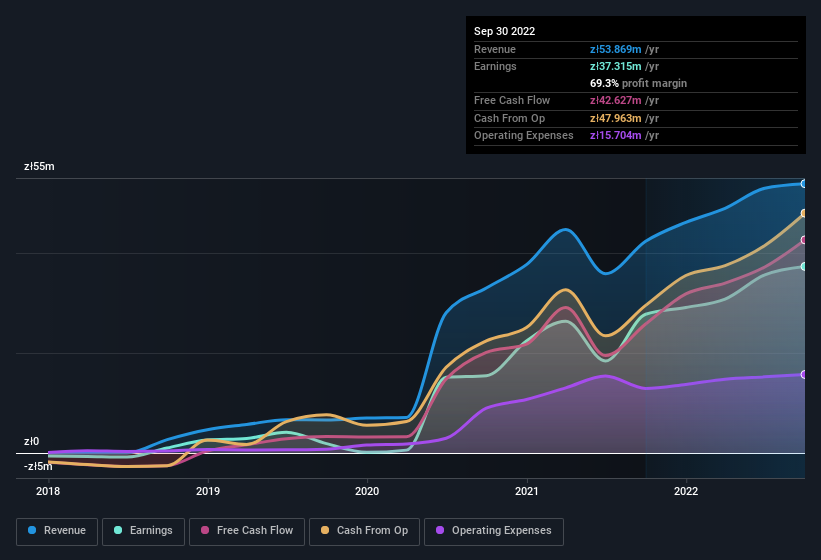Click the Cash From Op endpoint marker
The image size is (821, 560).
(804, 214)
